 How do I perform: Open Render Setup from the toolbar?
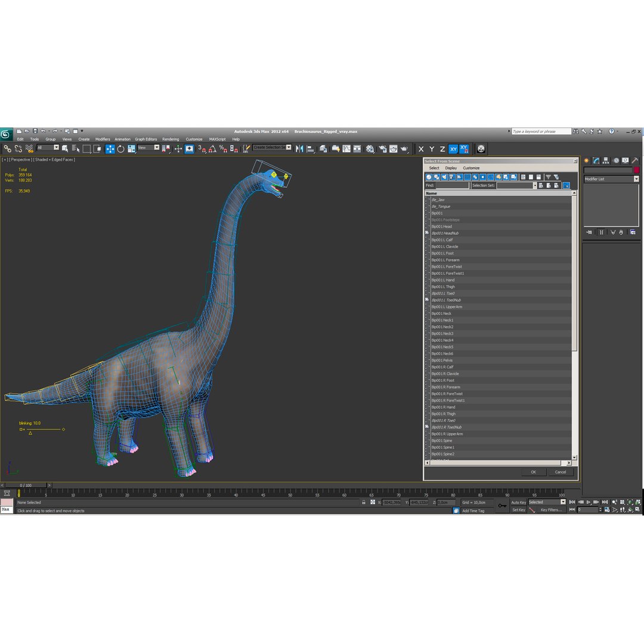coord(382,148)
